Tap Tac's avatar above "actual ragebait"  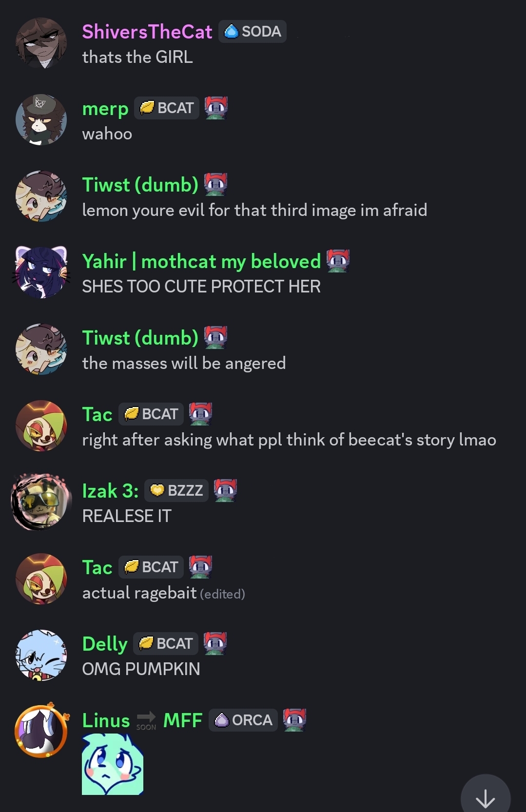[41, 579]
